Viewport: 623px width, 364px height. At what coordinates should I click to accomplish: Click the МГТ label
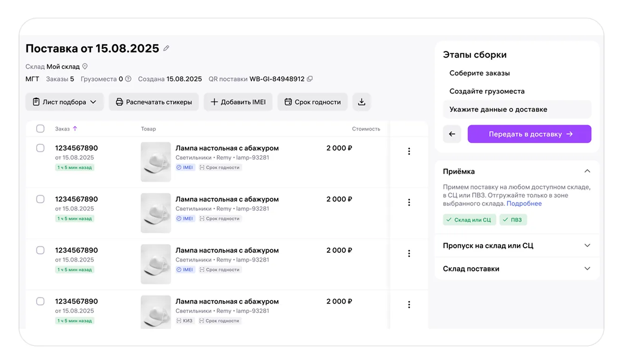pos(32,79)
